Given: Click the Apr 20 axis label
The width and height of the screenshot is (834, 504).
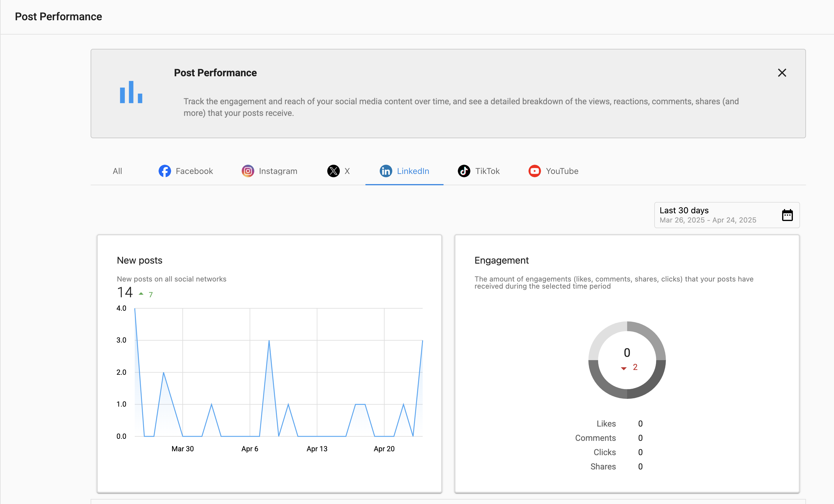Looking at the screenshot, I should click(384, 449).
